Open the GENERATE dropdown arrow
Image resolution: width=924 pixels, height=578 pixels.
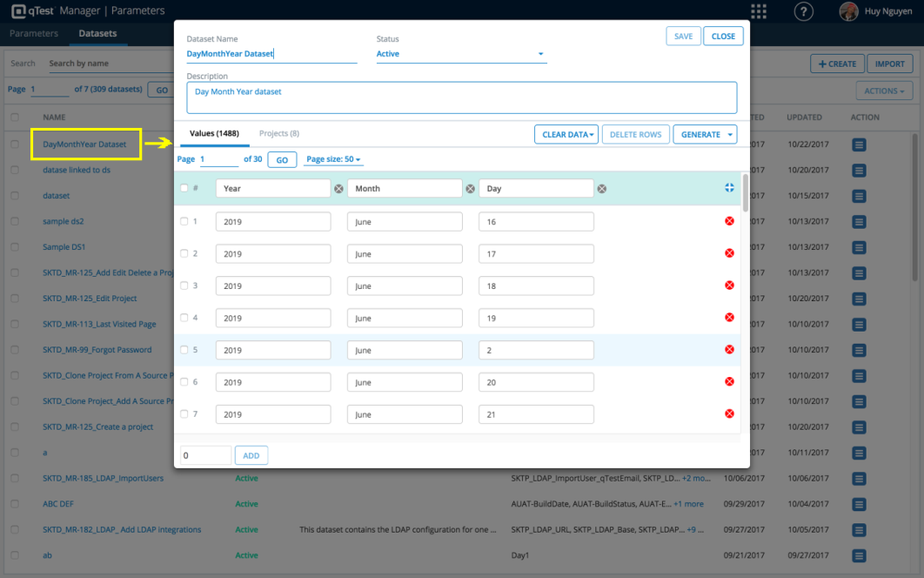coord(729,134)
